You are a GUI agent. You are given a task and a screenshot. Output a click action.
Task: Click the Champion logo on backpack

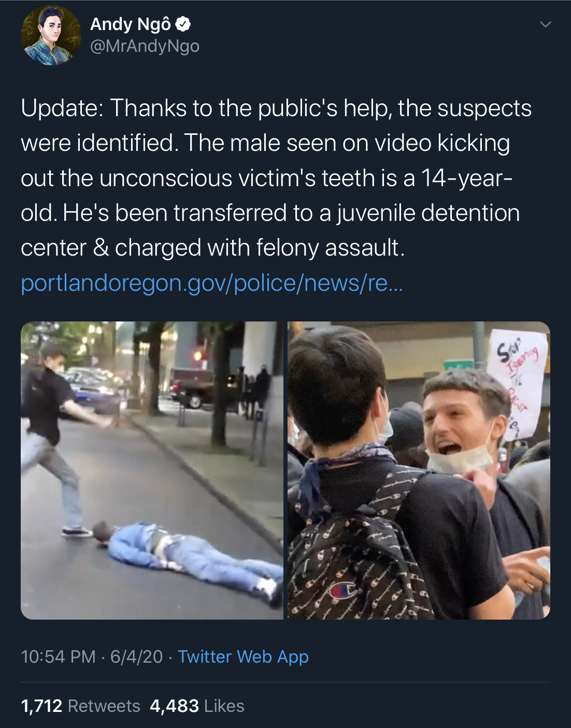(x=344, y=590)
